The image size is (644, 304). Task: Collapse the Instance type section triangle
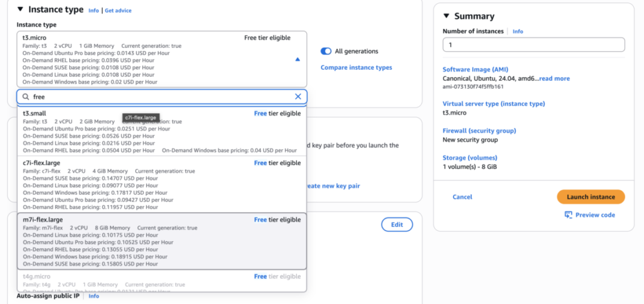(20, 9)
